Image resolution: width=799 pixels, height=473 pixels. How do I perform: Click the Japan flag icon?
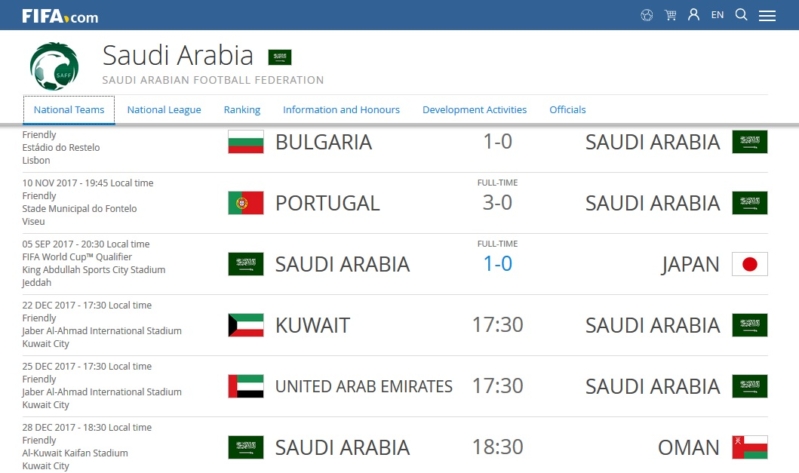click(x=750, y=264)
